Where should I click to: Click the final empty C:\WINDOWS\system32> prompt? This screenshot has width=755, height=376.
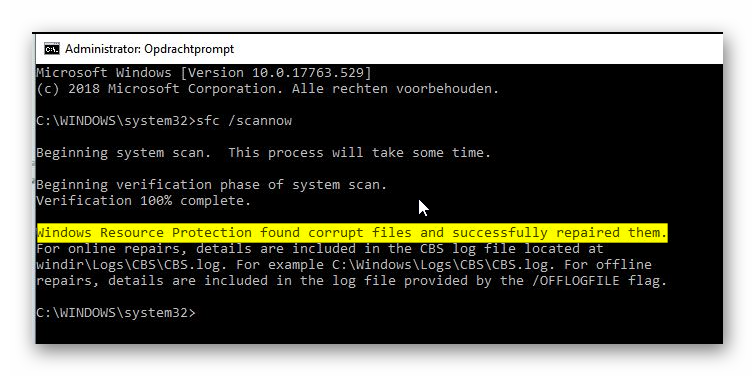click(116, 313)
